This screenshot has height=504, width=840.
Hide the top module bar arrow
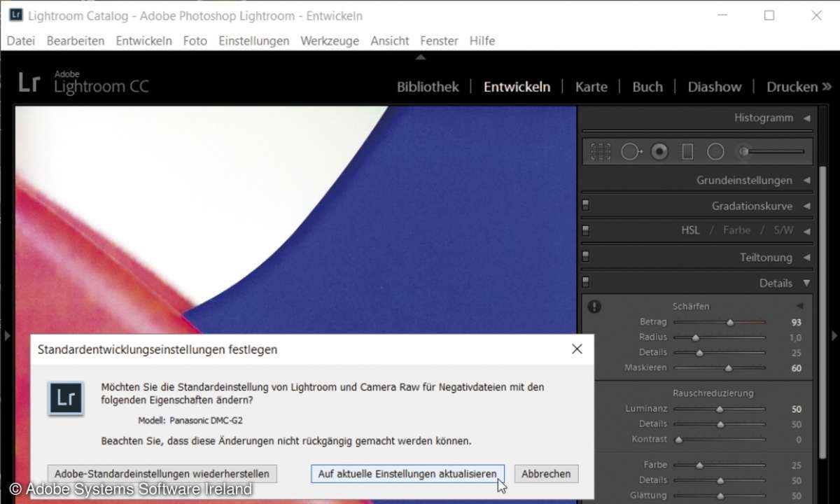tap(420, 57)
